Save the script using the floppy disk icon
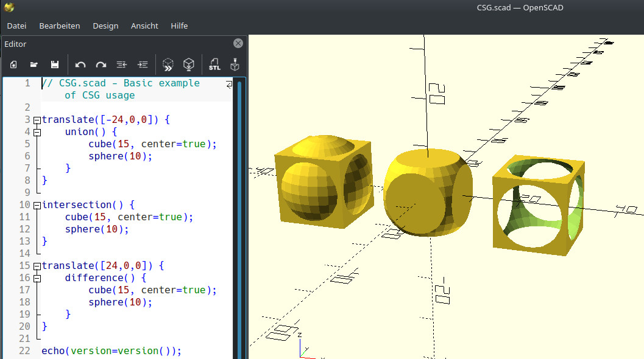The image size is (644, 359). [x=55, y=64]
